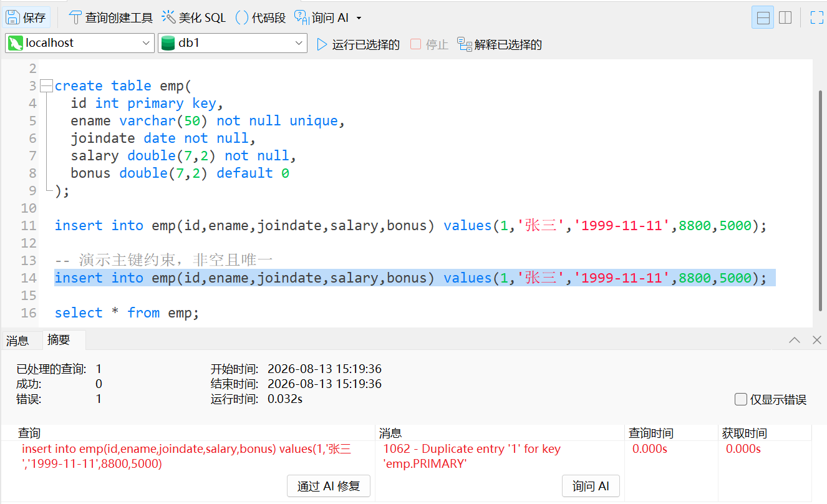This screenshot has height=504, width=827.
Task: Open the localhost connection dropdown
Action: click(79, 43)
